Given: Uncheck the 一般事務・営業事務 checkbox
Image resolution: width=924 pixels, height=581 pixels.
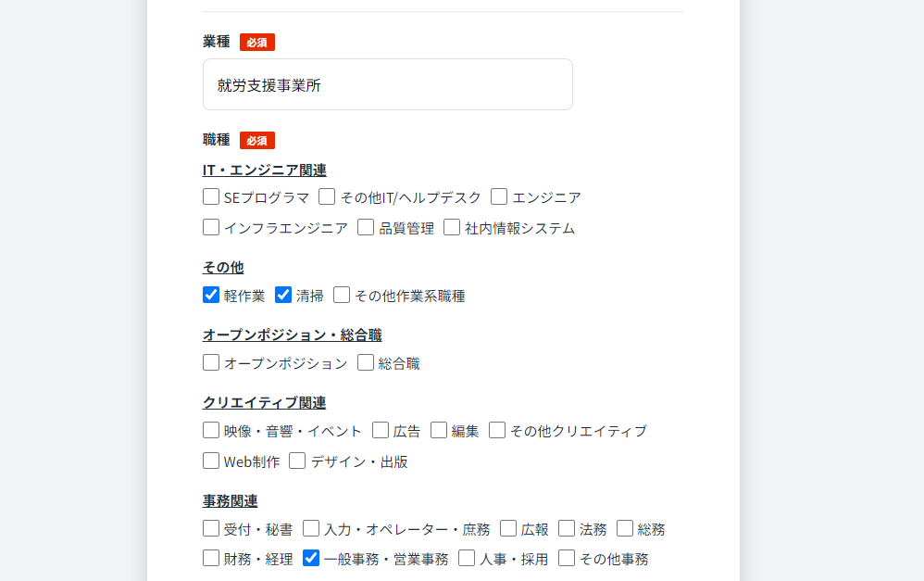Looking at the screenshot, I should (x=311, y=558).
